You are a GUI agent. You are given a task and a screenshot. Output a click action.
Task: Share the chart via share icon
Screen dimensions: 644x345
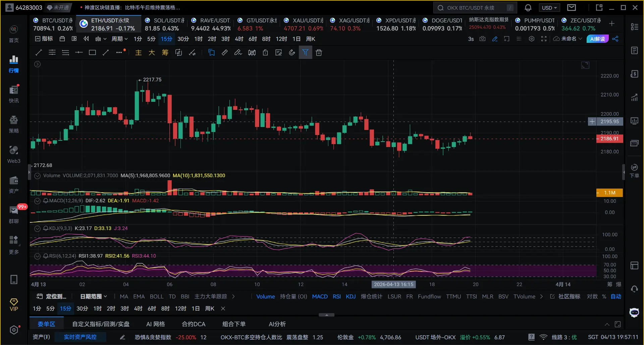tap(615, 39)
